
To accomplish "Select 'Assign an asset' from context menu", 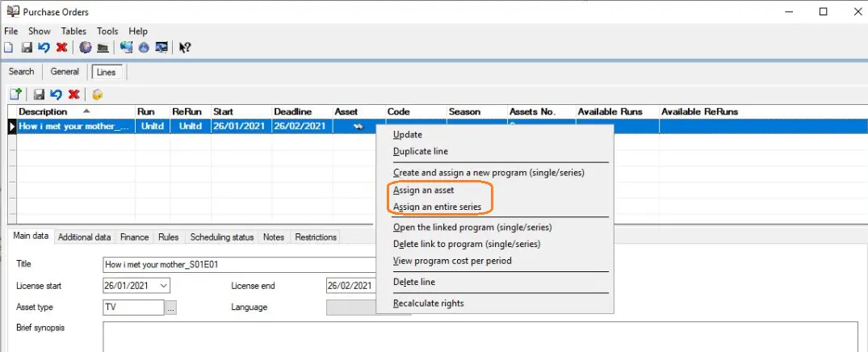I will [x=423, y=191].
